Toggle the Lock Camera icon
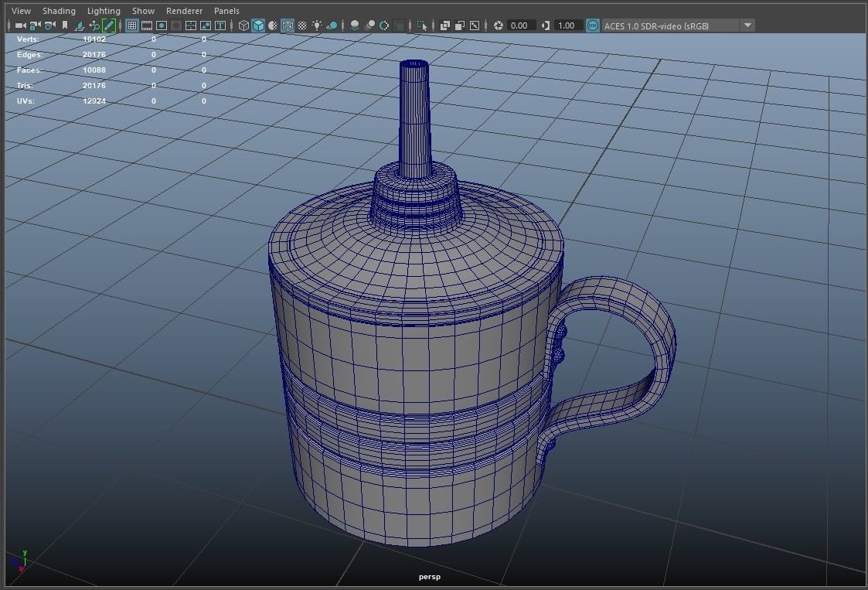This screenshot has width=868, height=590. pyautogui.click(x=35, y=26)
